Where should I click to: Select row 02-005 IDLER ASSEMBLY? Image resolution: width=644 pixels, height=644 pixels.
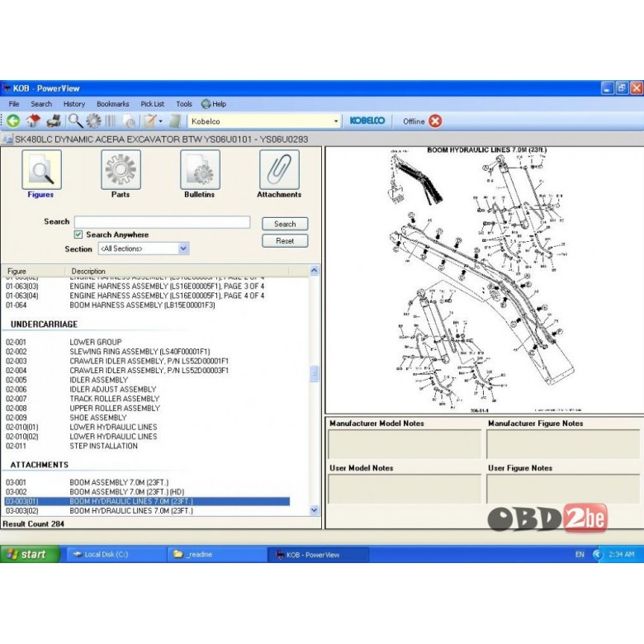tap(148, 380)
